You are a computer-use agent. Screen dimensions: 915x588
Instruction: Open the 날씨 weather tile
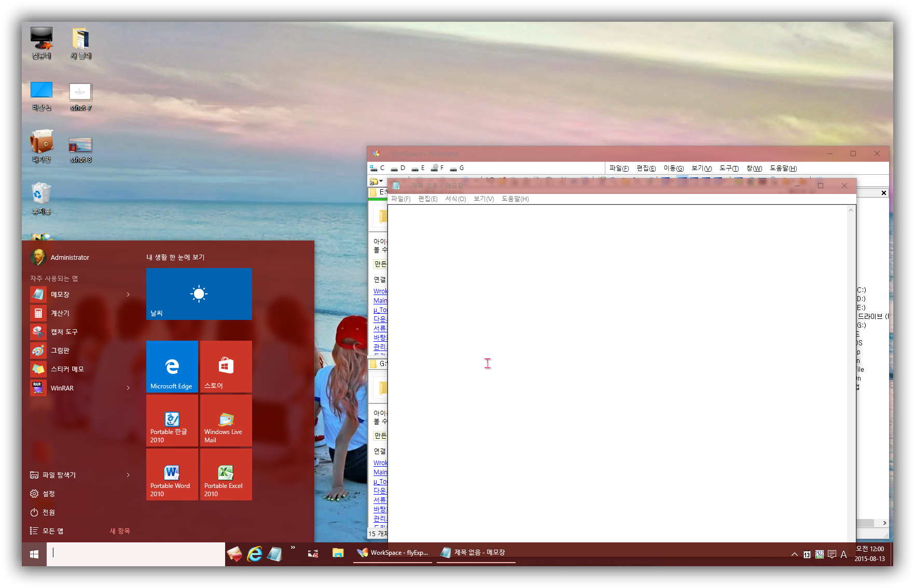[199, 294]
